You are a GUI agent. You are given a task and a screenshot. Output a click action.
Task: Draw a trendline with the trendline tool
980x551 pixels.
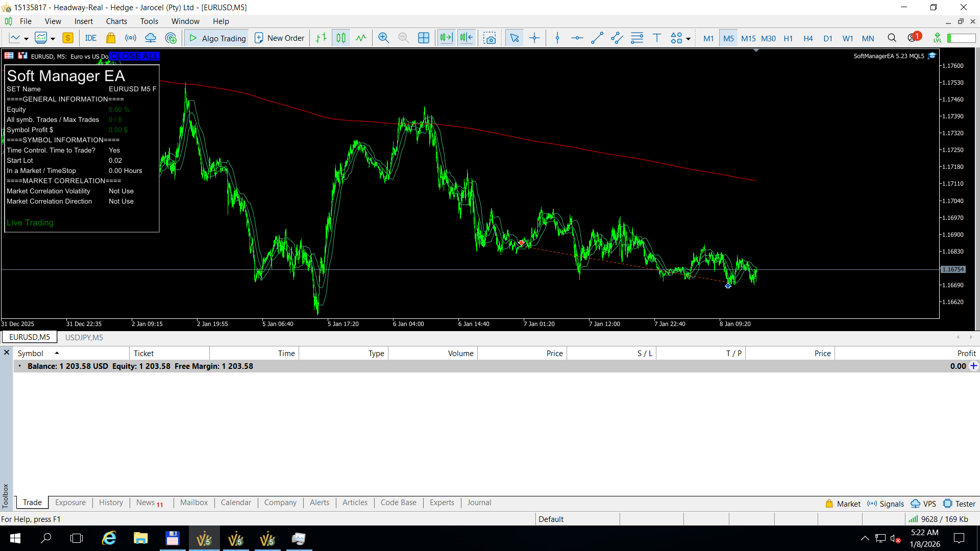597,38
